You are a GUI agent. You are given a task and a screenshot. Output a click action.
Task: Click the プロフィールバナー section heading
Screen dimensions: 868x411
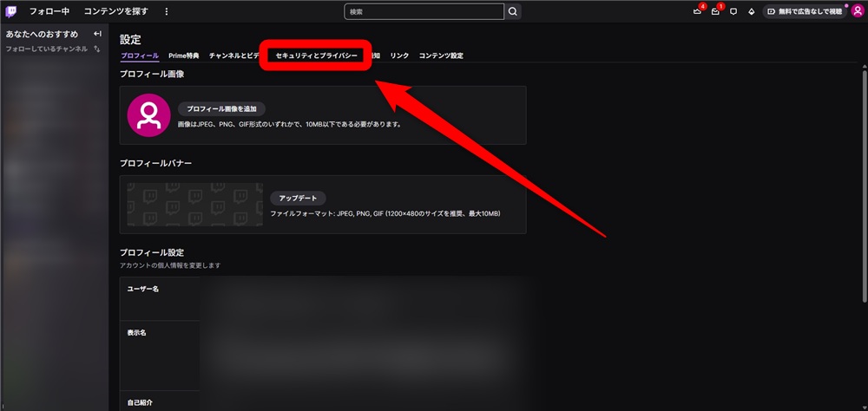pos(156,163)
